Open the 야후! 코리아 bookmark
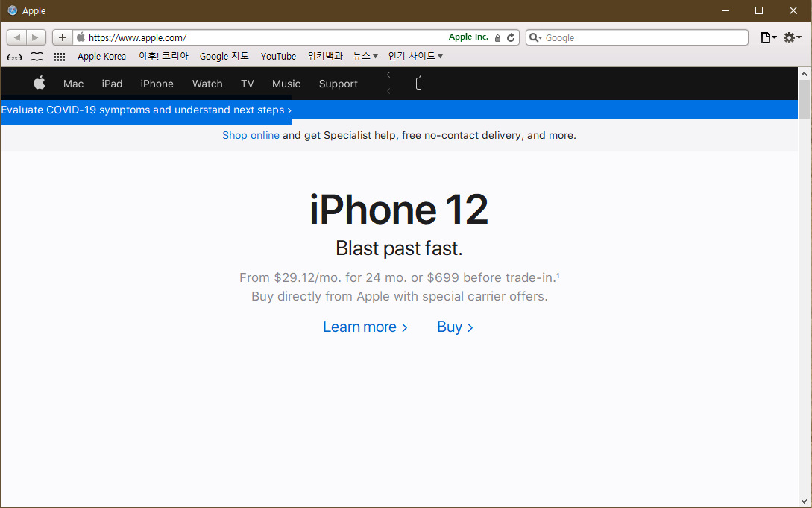This screenshot has width=812, height=508. tap(163, 56)
